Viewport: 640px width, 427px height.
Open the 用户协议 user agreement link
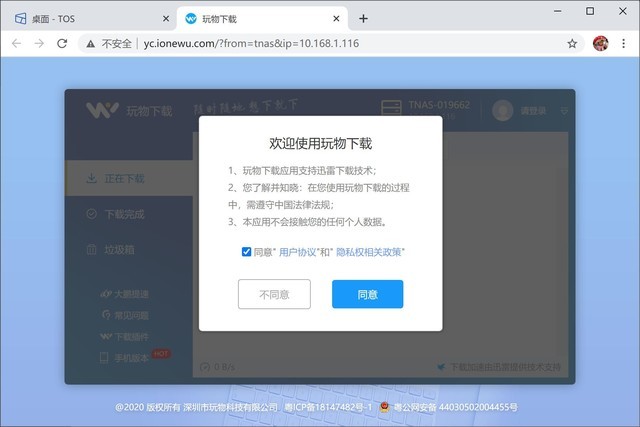[298, 252]
